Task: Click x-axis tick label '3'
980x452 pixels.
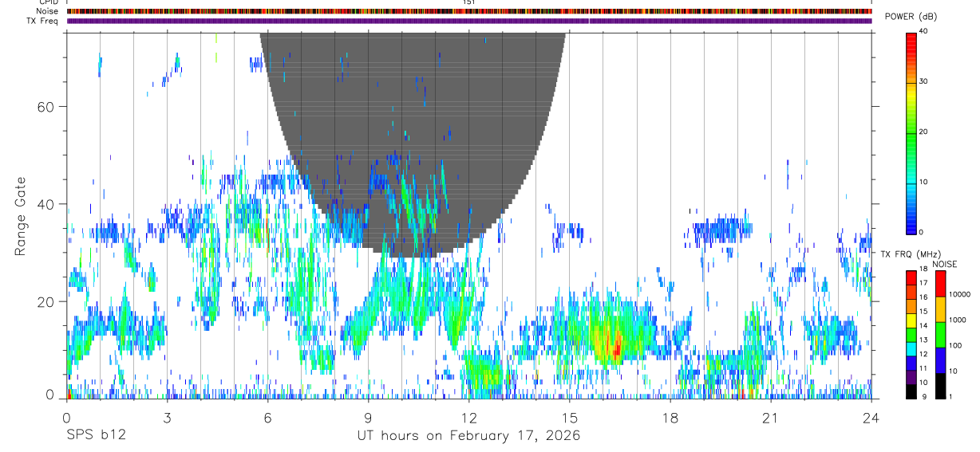Action: (168, 418)
